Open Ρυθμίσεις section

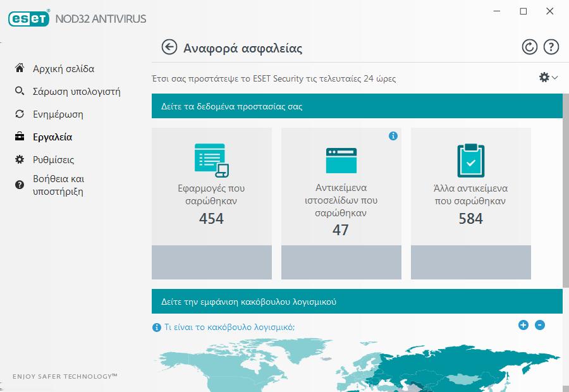pos(53,160)
